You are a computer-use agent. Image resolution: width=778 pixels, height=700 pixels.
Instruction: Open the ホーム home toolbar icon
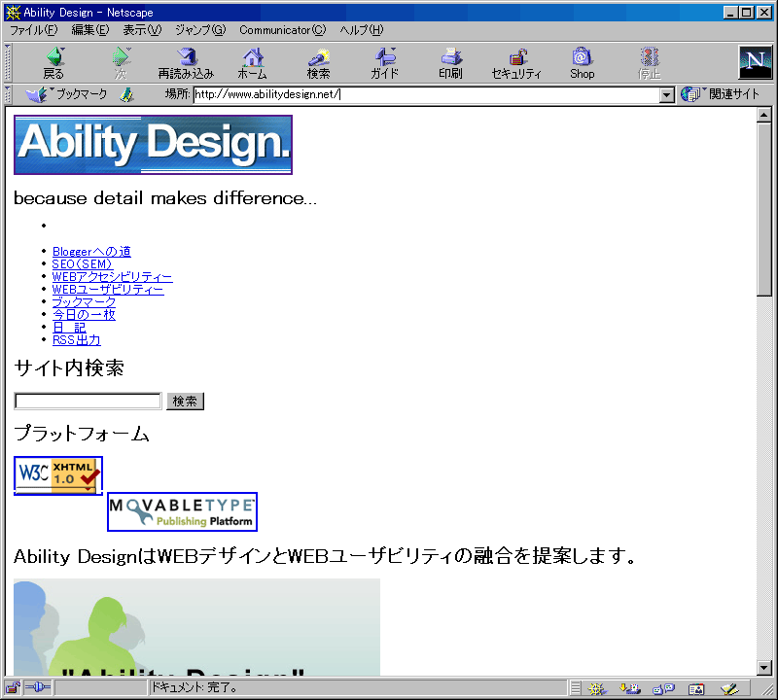click(253, 63)
